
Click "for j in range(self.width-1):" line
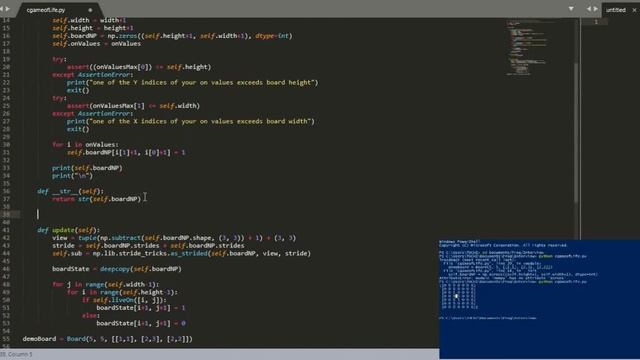pos(106,284)
